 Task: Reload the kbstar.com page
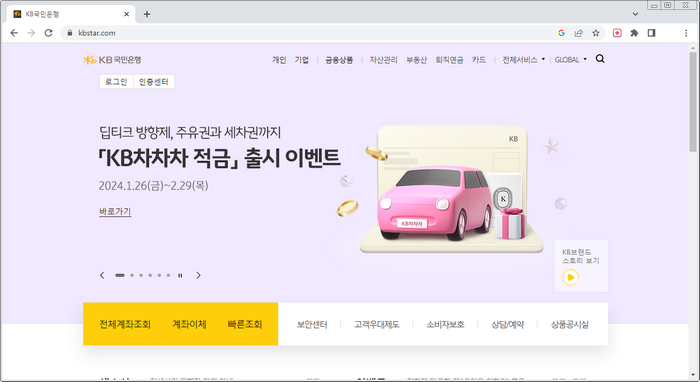tap(48, 33)
